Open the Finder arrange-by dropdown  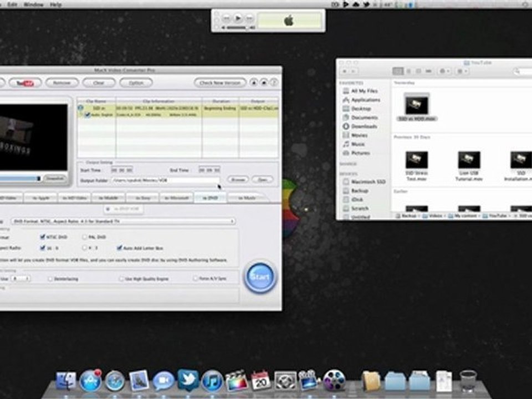[462, 71]
